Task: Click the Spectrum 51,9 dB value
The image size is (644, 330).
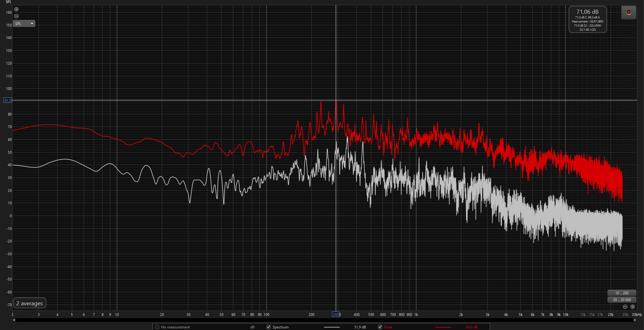Action: [360, 327]
